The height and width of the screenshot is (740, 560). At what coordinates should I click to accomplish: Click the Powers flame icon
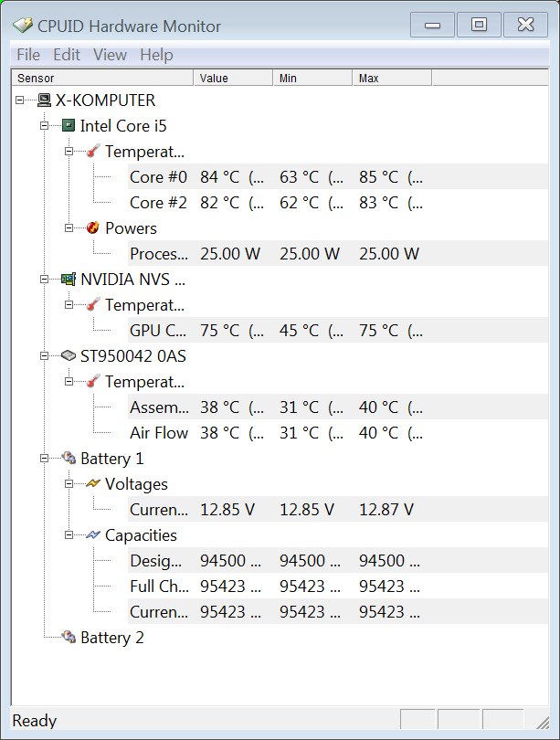click(x=93, y=228)
